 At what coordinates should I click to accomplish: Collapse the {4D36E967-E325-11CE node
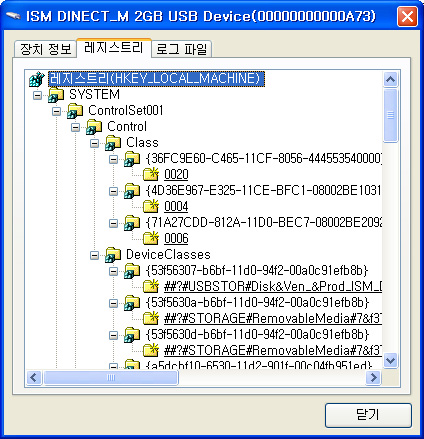tap(113, 191)
